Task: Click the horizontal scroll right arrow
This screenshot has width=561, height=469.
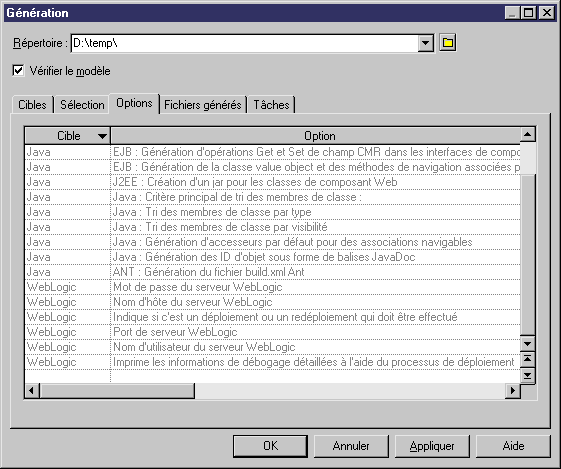Action: pos(513,390)
